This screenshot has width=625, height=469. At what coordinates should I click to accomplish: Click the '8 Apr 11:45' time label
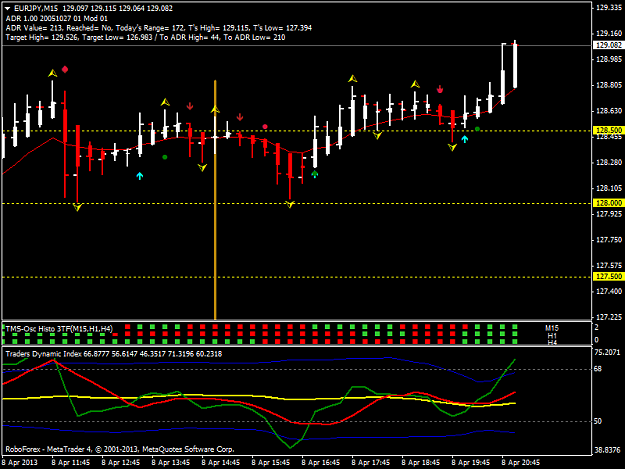71,463
